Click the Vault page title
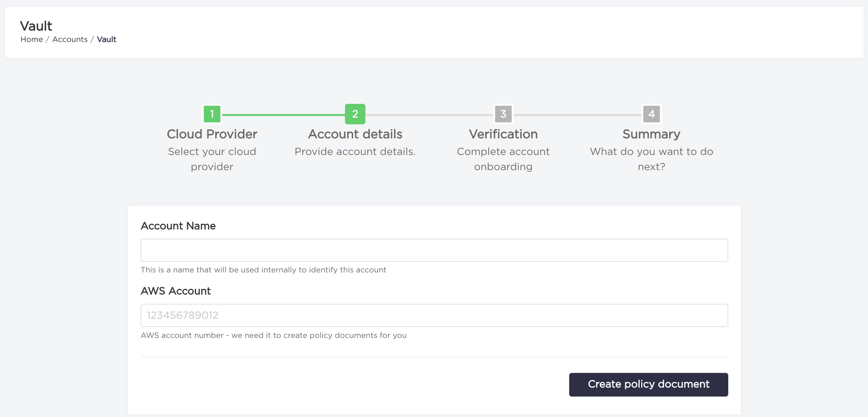This screenshot has width=868, height=417. click(36, 26)
